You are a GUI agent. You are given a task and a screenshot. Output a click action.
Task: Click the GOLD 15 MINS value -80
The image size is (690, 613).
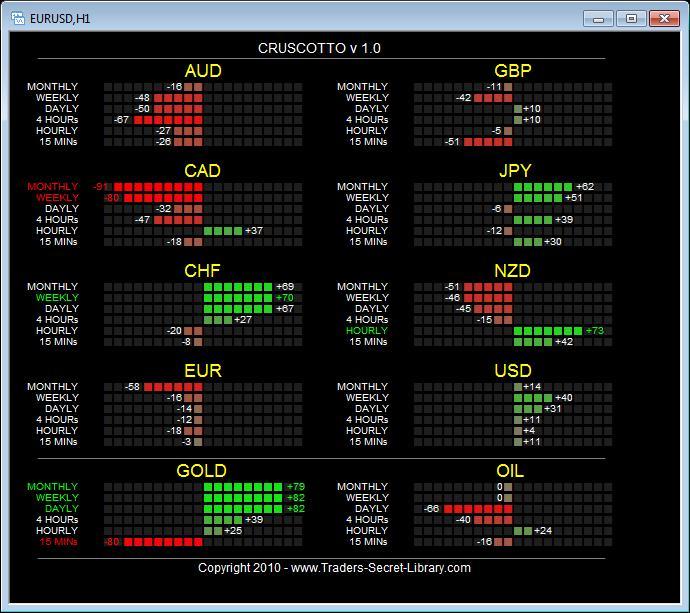pos(111,542)
